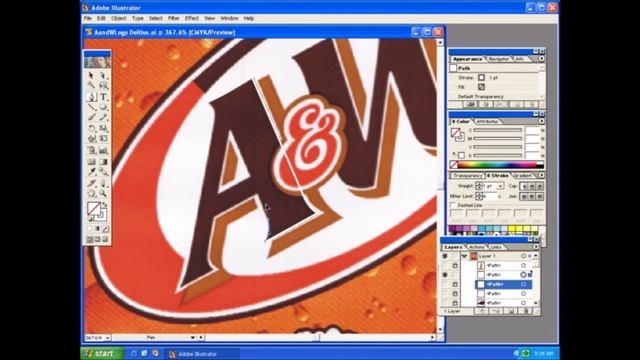Open Layers palette flyout menu

click(536, 247)
